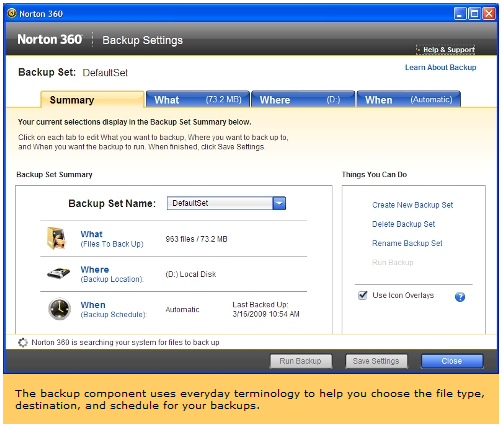
Task: Click the Save Settings button
Action: point(376,361)
